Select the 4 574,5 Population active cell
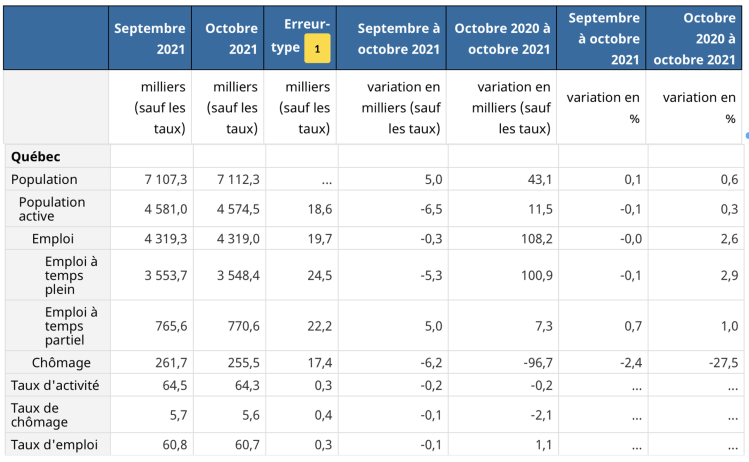 tap(238, 209)
